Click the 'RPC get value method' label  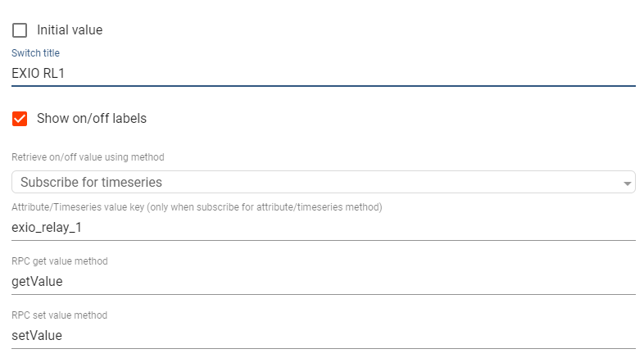click(60, 261)
